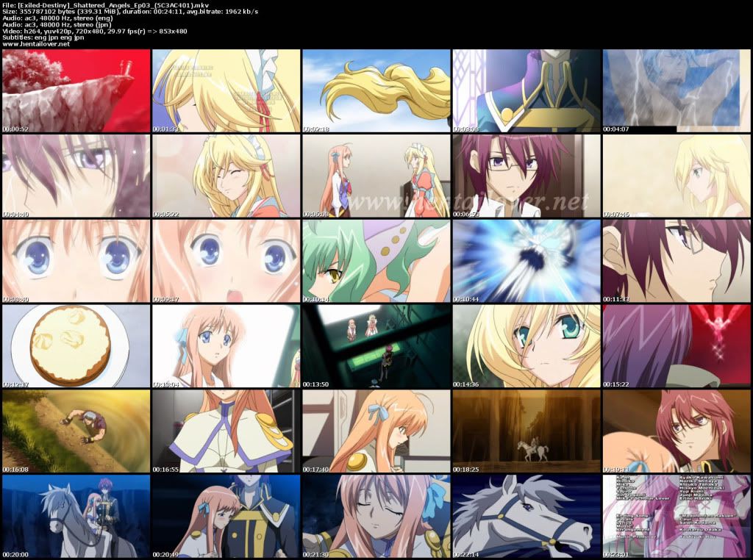Image resolution: width=753 pixels, height=560 pixels.
Task: Click the blonde hair blowing in sky thumbnail
Action: click(375, 91)
